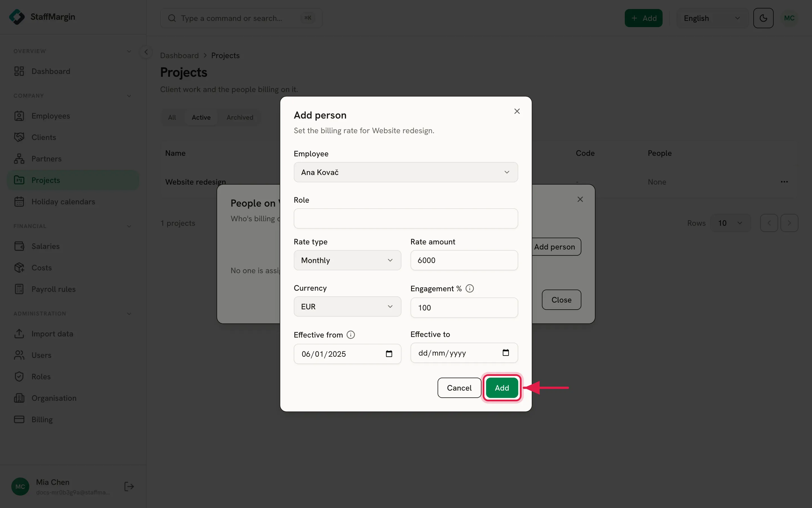
Task: Open Holiday calendars
Action: pos(73,202)
